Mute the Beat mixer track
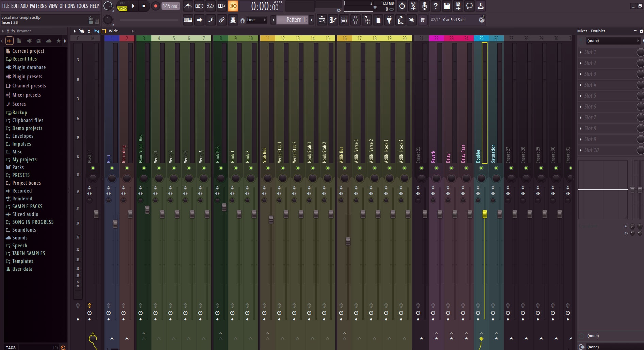This screenshot has height=350, width=644. click(x=111, y=167)
